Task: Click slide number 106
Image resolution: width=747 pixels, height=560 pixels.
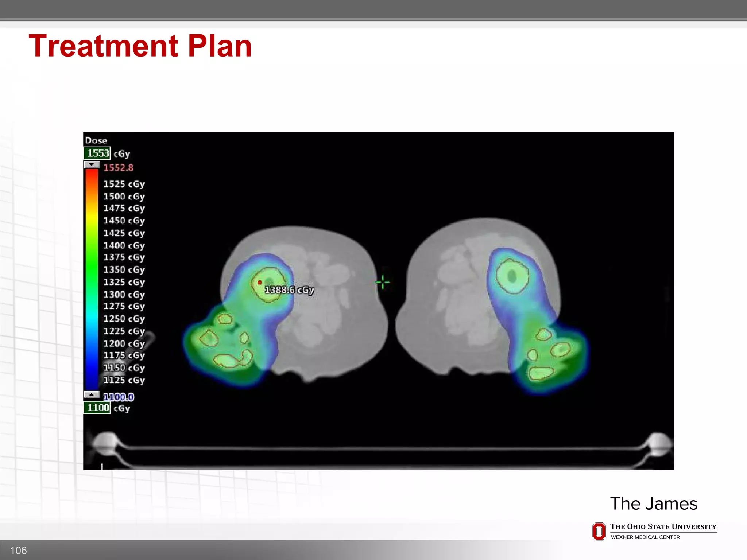Action: coord(18,551)
